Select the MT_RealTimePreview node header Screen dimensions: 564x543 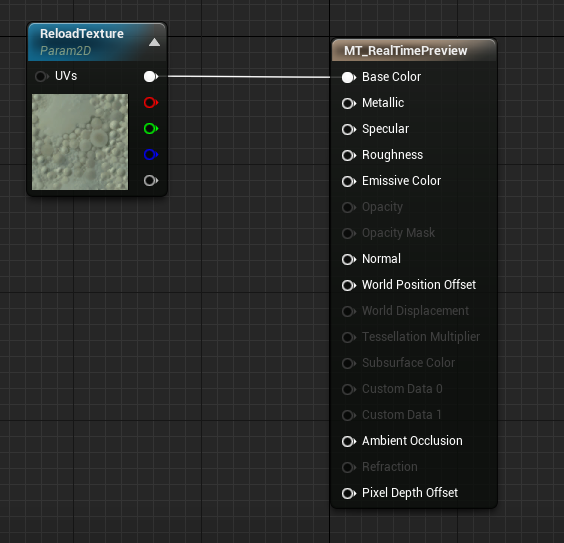coord(414,50)
